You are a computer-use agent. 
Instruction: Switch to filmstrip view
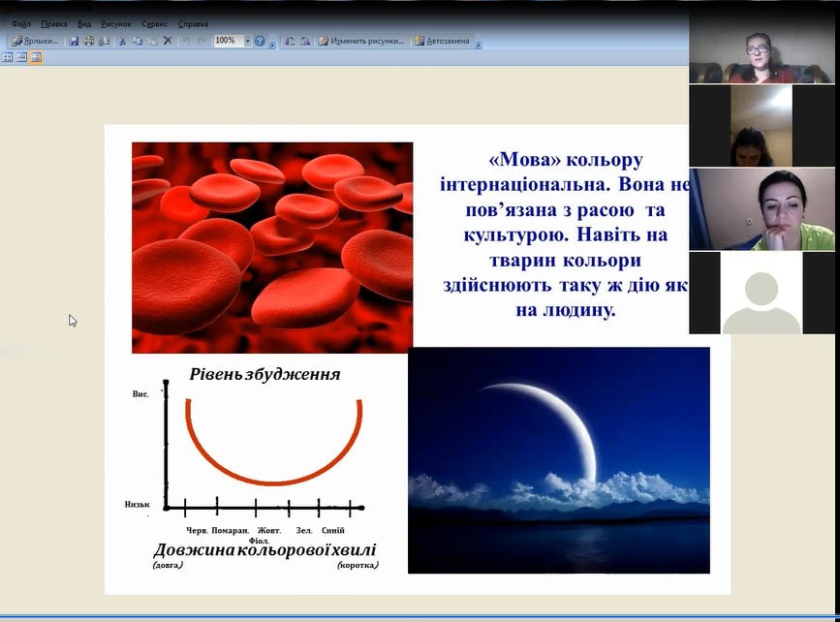pyautogui.click(x=21, y=57)
